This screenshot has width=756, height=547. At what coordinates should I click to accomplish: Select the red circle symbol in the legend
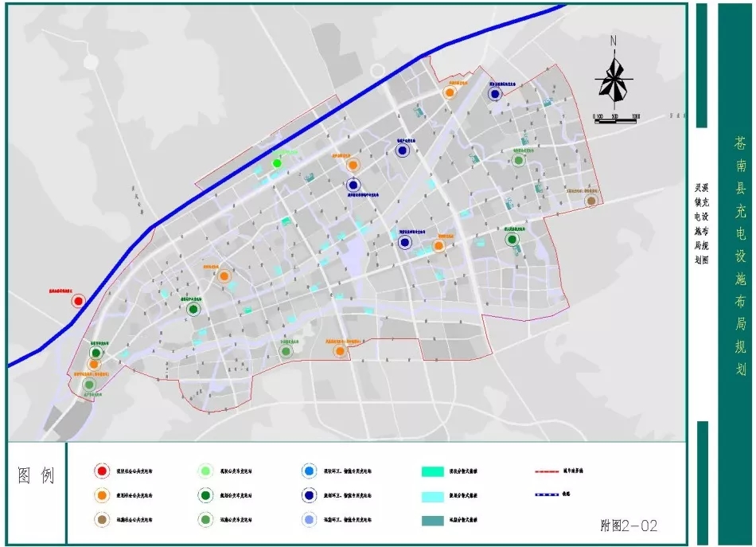point(101,471)
